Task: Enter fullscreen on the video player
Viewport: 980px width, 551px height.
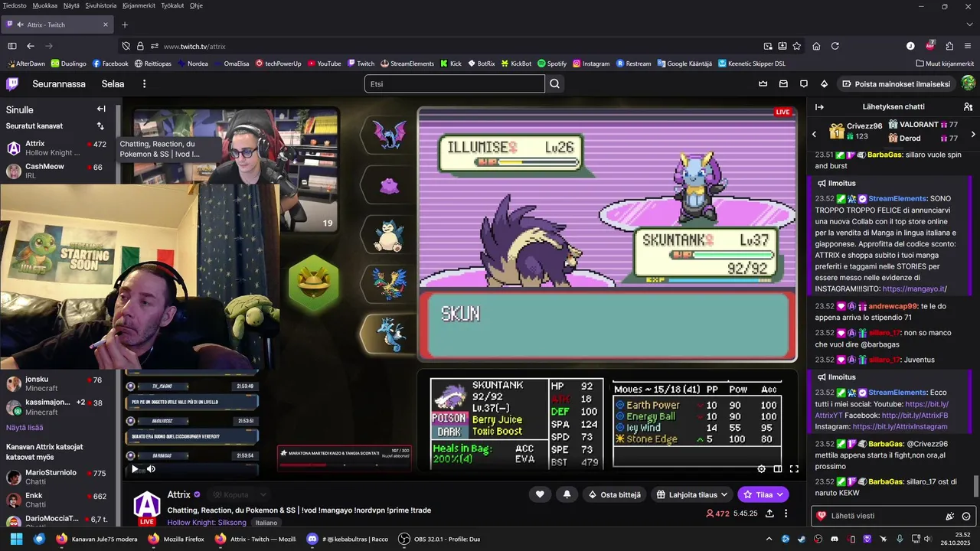Action: (794, 469)
